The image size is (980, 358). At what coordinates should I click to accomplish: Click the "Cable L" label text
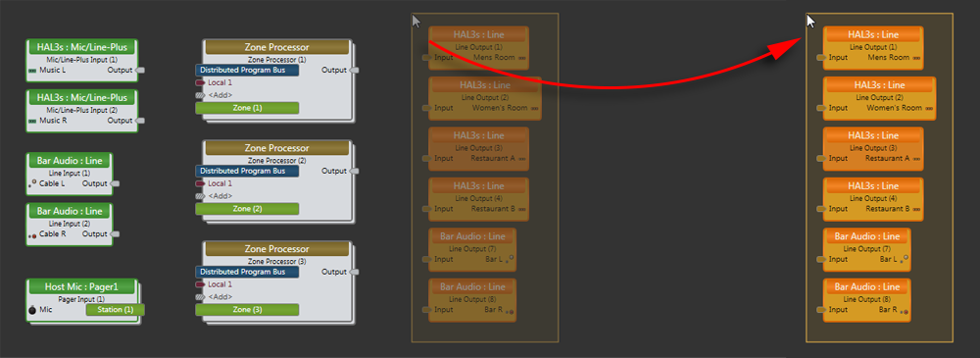[52, 183]
